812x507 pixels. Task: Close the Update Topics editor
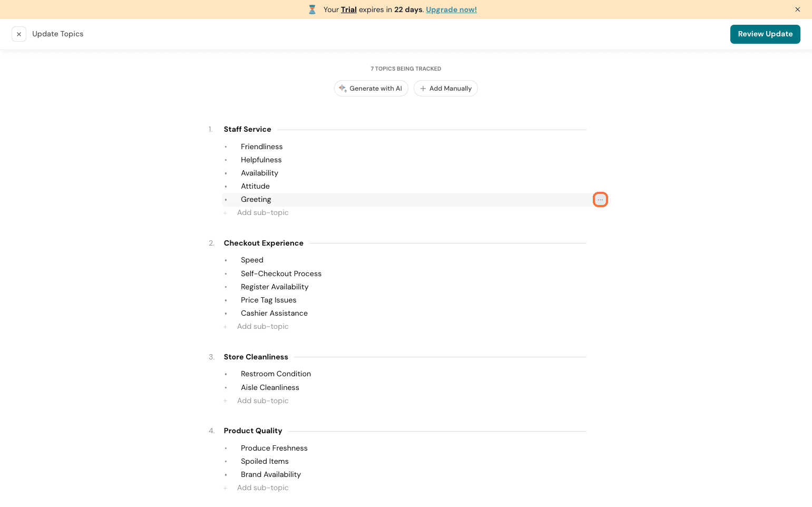pos(19,34)
